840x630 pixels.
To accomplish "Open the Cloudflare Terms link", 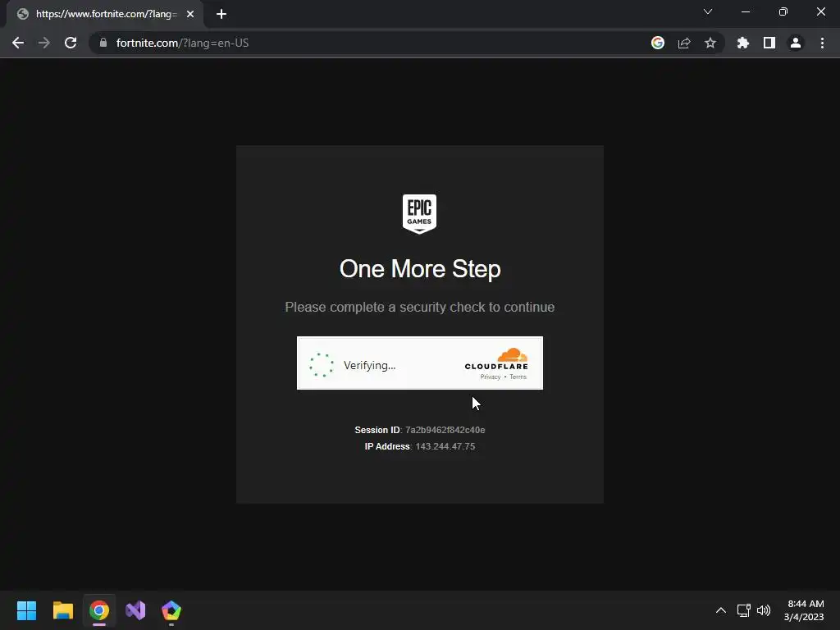I will tap(518, 377).
